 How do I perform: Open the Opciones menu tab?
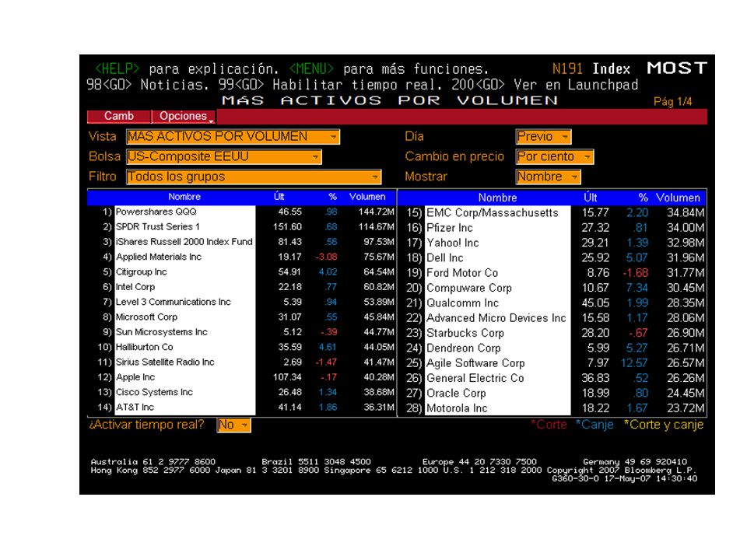[x=184, y=116]
